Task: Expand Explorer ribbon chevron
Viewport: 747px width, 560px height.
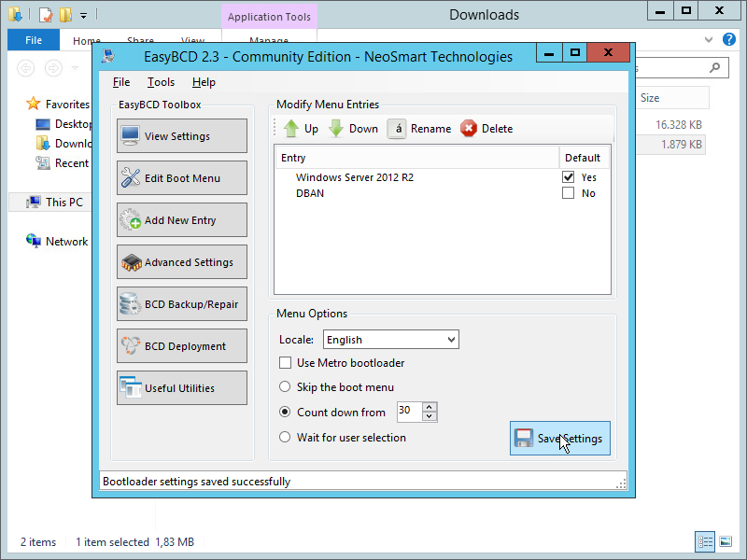Action: (x=709, y=39)
